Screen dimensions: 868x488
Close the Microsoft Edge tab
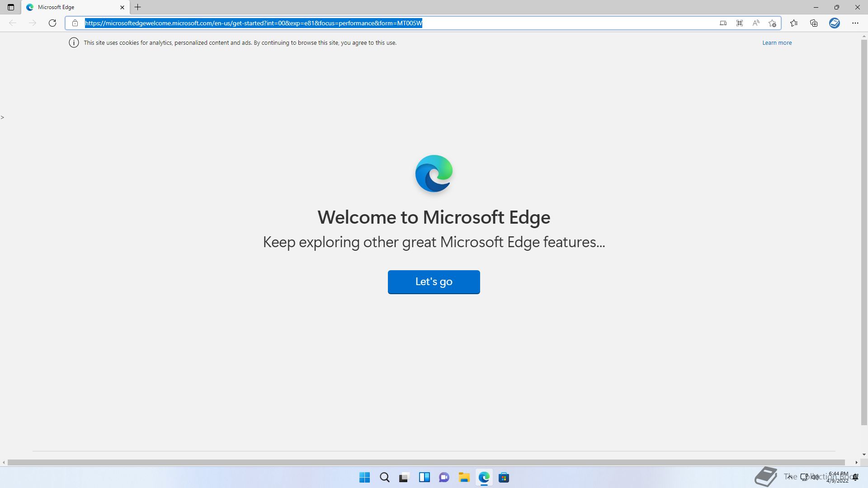(122, 7)
